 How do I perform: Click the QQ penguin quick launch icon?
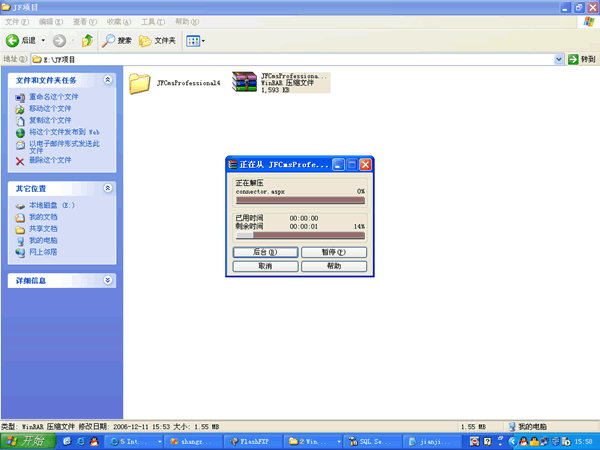click(94, 442)
